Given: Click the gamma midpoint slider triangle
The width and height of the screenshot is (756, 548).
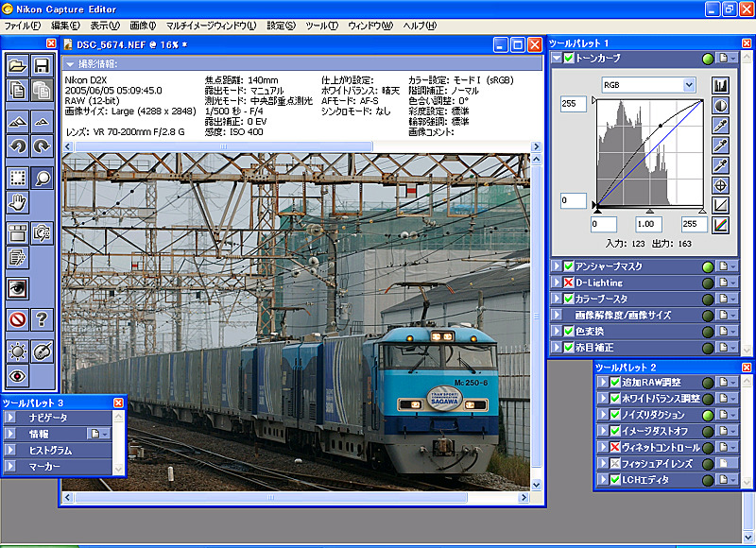Looking at the screenshot, I should [649, 211].
